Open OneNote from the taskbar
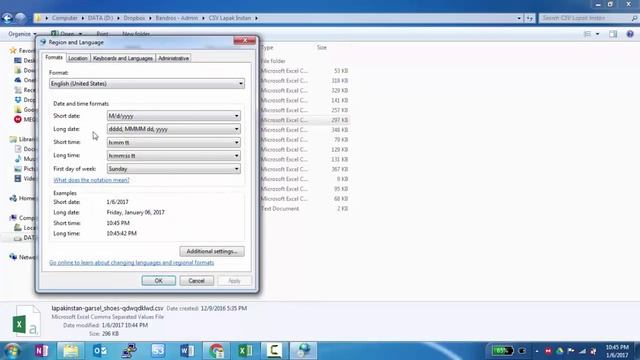 point(42,351)
